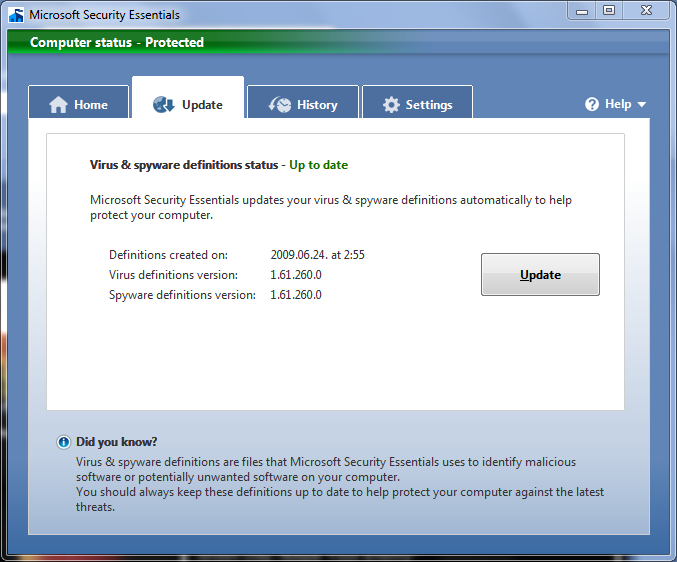677x562 pixels.
Task: Click the Help question mark icon
Action: pos(592,104)
